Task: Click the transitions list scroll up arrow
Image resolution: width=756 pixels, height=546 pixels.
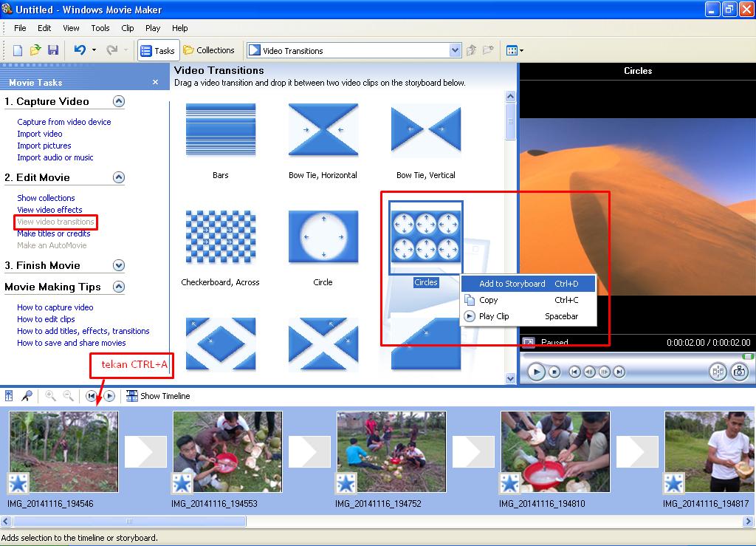Action: coord(510,97)
